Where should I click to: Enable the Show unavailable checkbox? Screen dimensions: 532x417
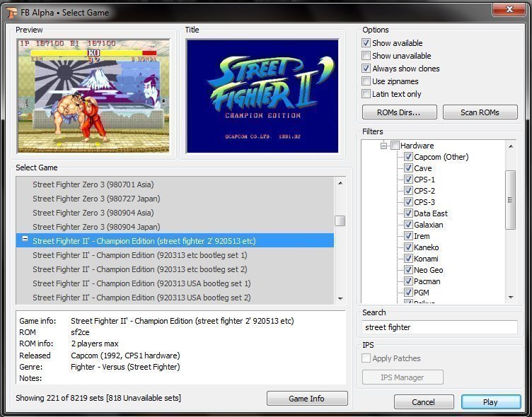(366, 56)
